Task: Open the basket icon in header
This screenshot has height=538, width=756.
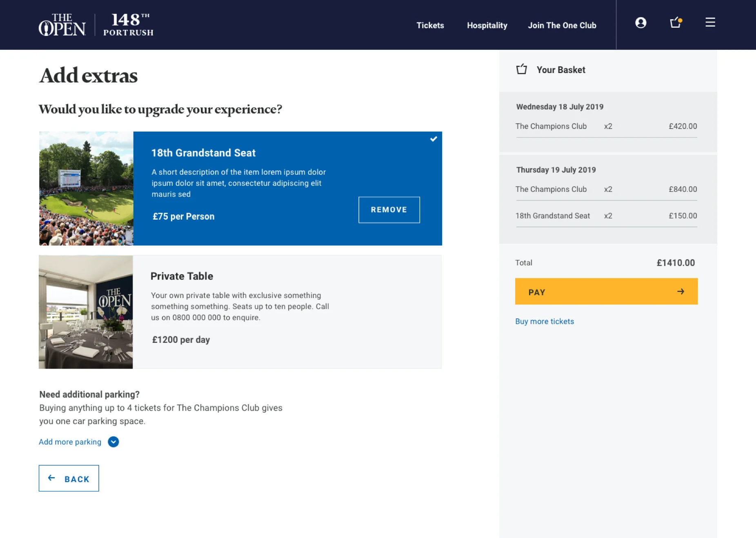Action: [676, 22]
